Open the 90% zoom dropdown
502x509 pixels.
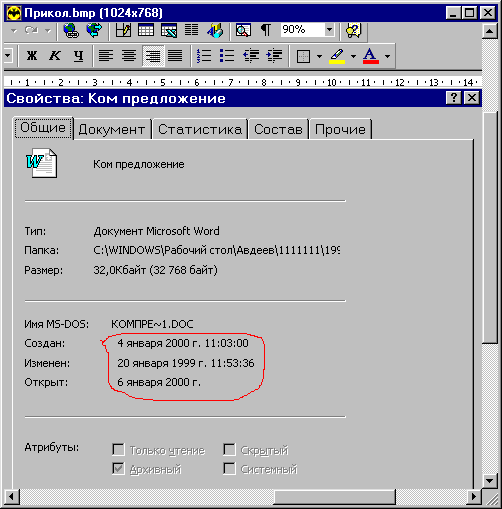329,30
